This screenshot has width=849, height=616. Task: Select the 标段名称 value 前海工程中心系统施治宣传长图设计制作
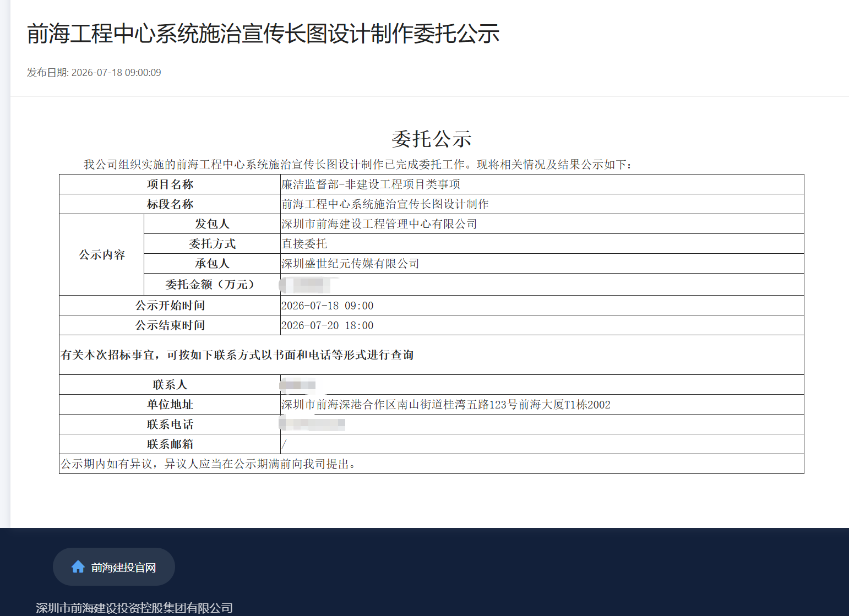click(385, 204)
